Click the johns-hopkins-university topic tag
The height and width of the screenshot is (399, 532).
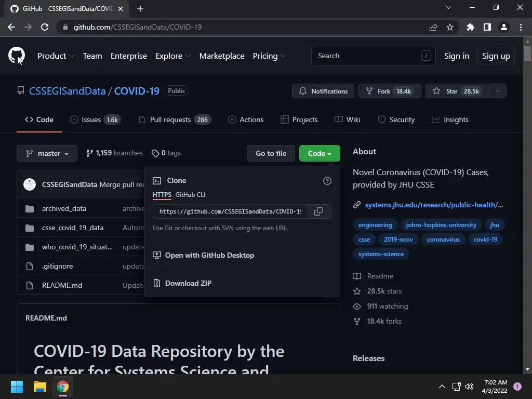(x=441, y=225)
